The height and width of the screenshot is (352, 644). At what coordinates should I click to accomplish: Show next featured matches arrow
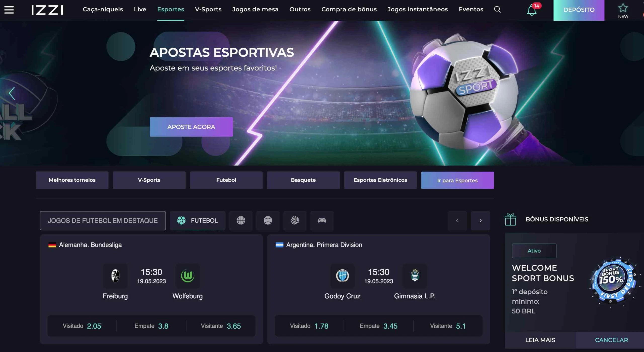480,221
